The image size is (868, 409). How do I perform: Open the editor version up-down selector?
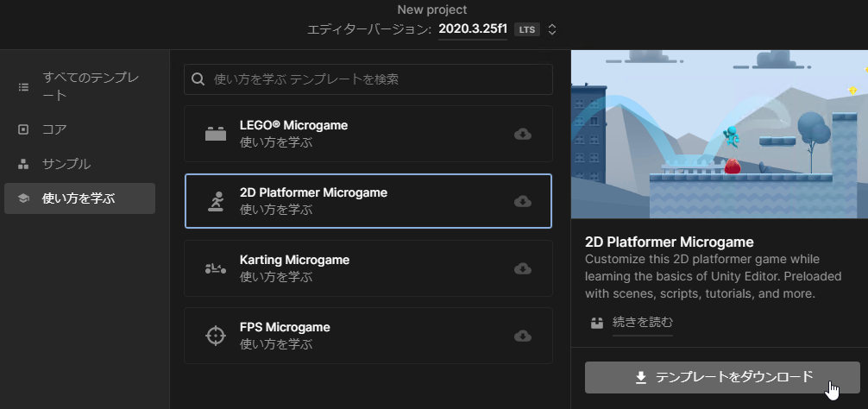(552, 29)
